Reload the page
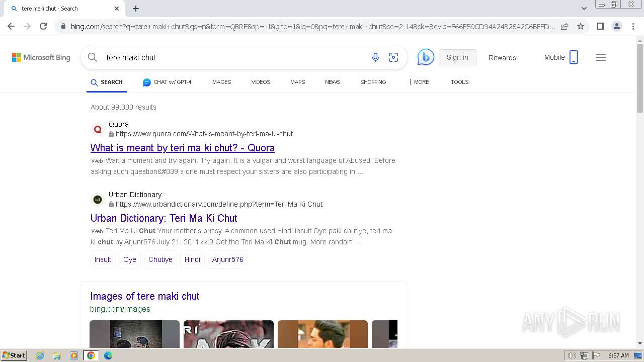 tap(43, 26)
